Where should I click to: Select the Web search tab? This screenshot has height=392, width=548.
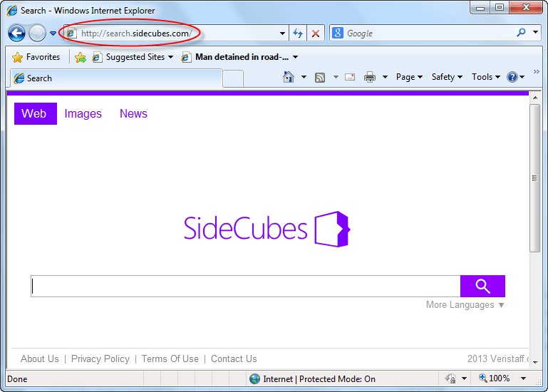point(36,113)
